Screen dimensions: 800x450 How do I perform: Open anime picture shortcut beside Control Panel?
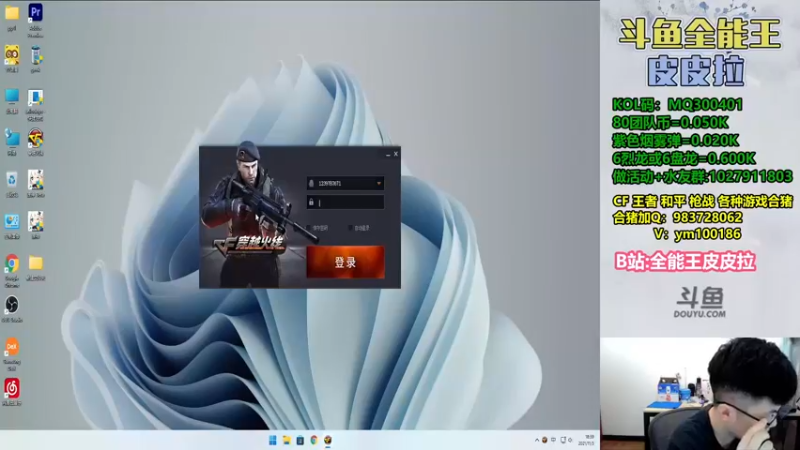click(x=35, y=222)
